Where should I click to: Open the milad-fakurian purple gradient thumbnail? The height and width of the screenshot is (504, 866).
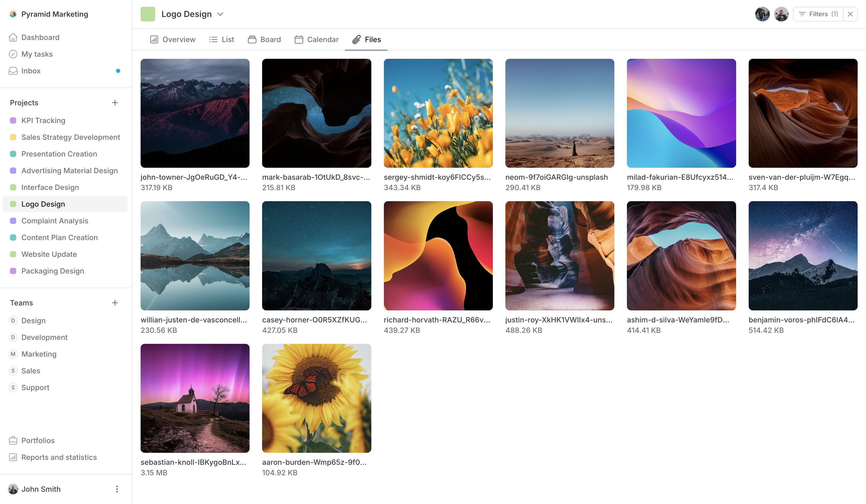(681, 113)
